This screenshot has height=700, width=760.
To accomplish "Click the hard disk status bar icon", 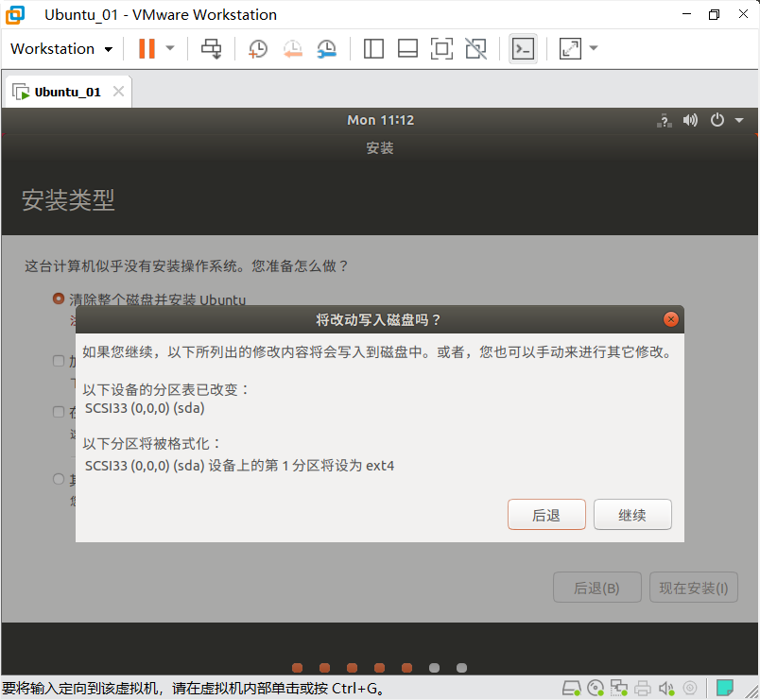I will point(572,688).
